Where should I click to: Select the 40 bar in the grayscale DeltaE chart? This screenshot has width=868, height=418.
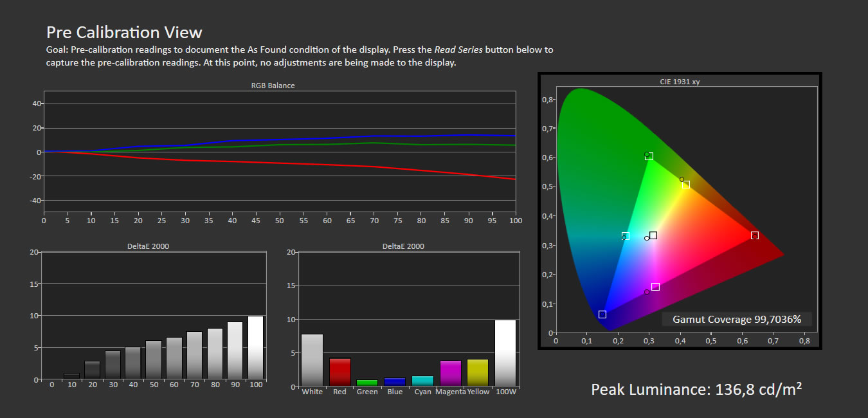(x=133, y=363)
